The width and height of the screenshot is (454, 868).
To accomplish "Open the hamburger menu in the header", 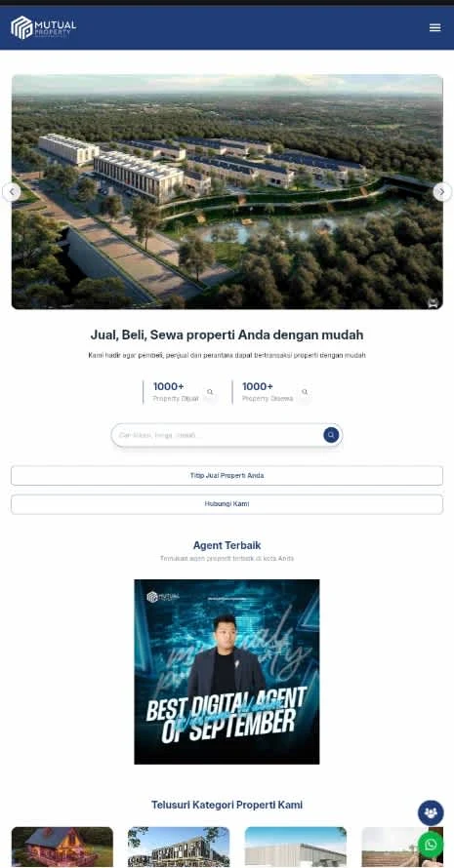I will (434, 27).
